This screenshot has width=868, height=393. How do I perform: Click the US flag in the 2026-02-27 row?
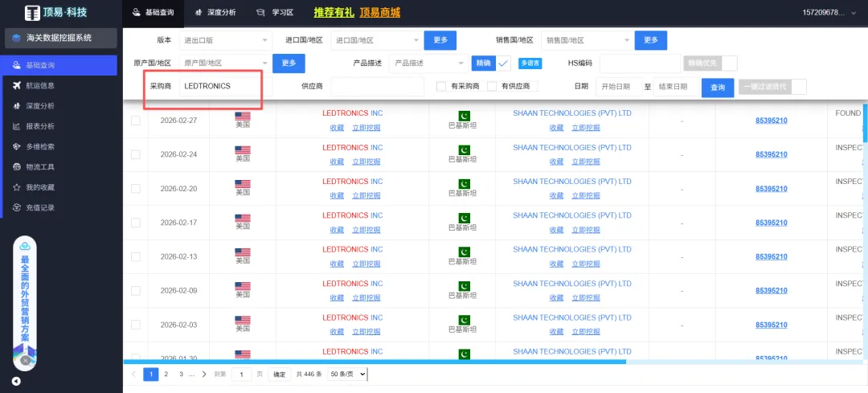point(243,116)
